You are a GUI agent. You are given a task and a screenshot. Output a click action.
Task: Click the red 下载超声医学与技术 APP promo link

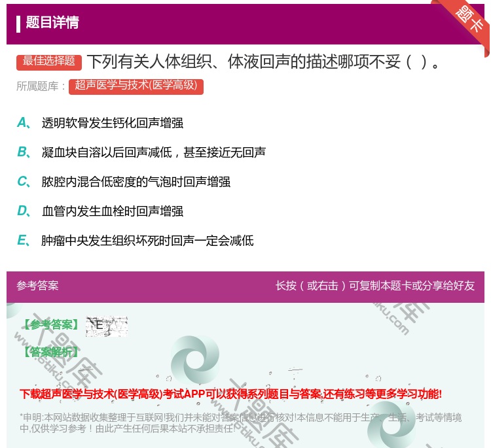[231, 394]
